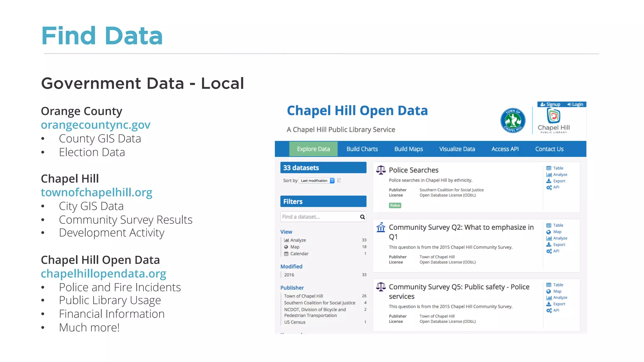Click the 'A Chapel Hill Public Library Service' subtitle
This screenshot has height=362, width=644.
click(341, 129)
